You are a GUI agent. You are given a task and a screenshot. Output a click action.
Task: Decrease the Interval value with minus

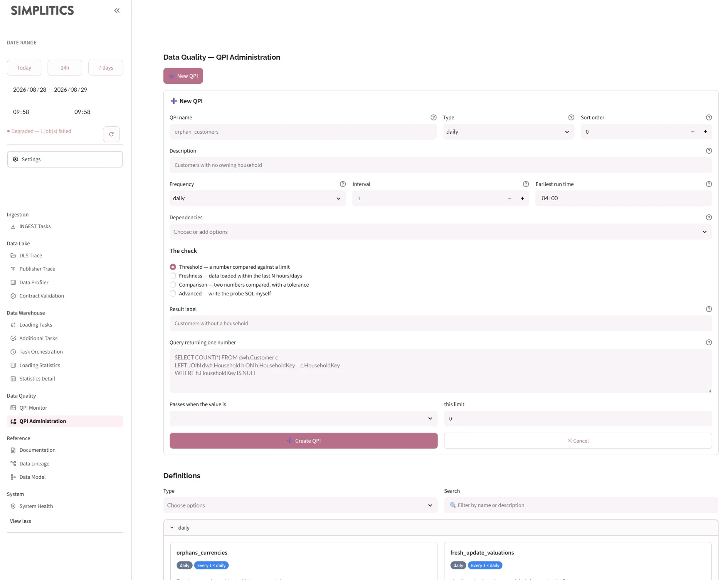click(x=509, y=198)
